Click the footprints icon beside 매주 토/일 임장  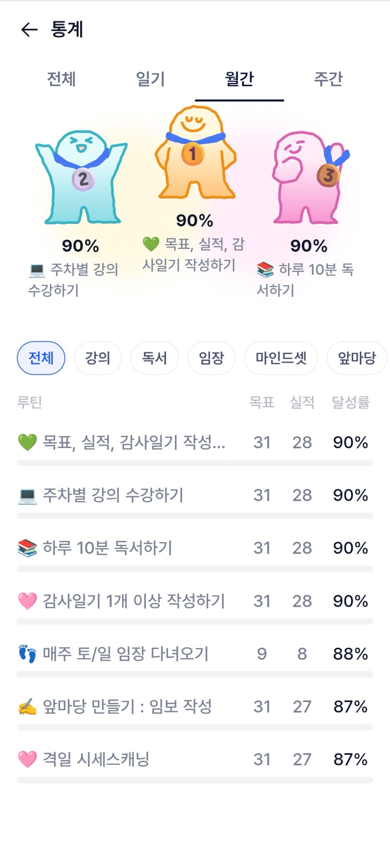pyautogui.click(x=27, y=654)
